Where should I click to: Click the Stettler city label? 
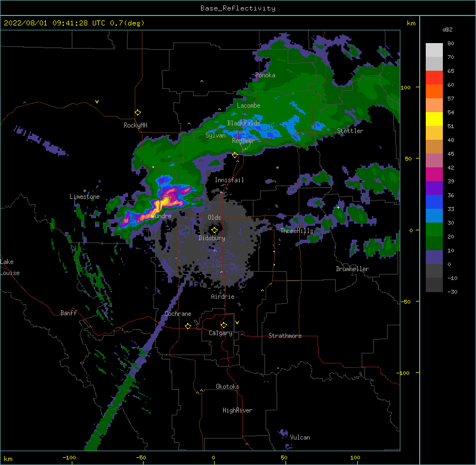pos(350,131)
